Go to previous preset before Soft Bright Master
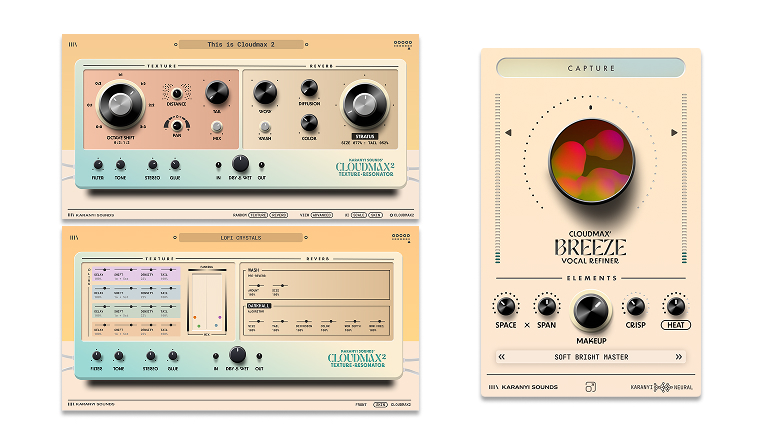Screen dimensions: 763x444 [x=502, y=357]
